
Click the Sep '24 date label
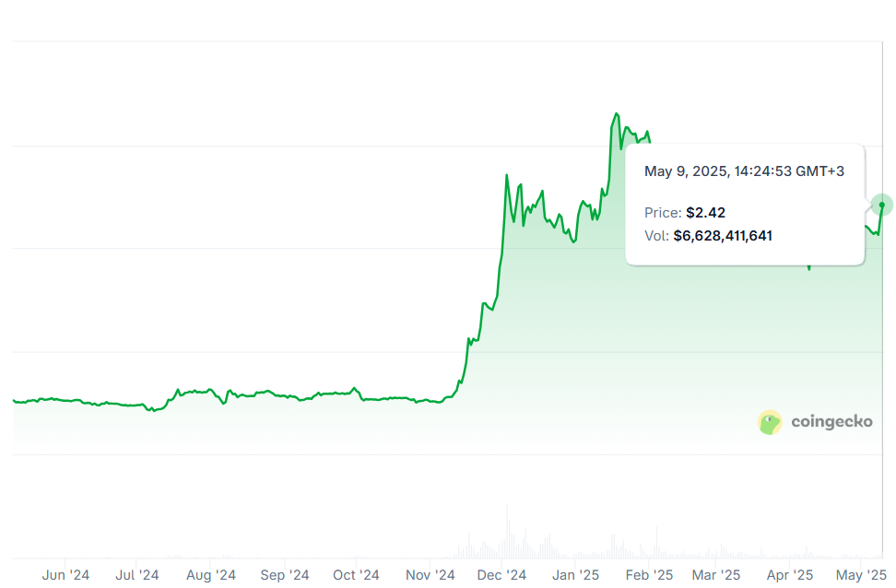click(x=285, y=575)
